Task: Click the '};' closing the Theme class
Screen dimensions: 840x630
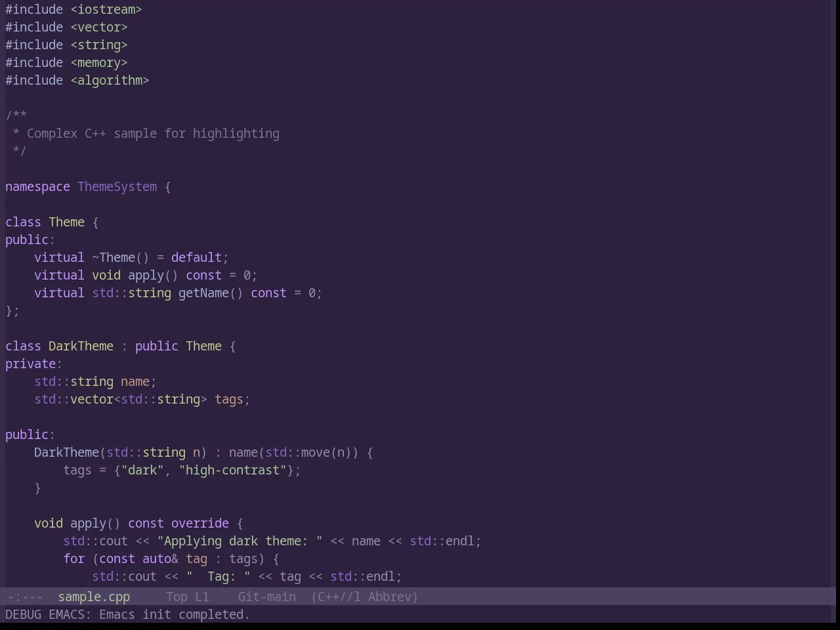Action: 12,310
